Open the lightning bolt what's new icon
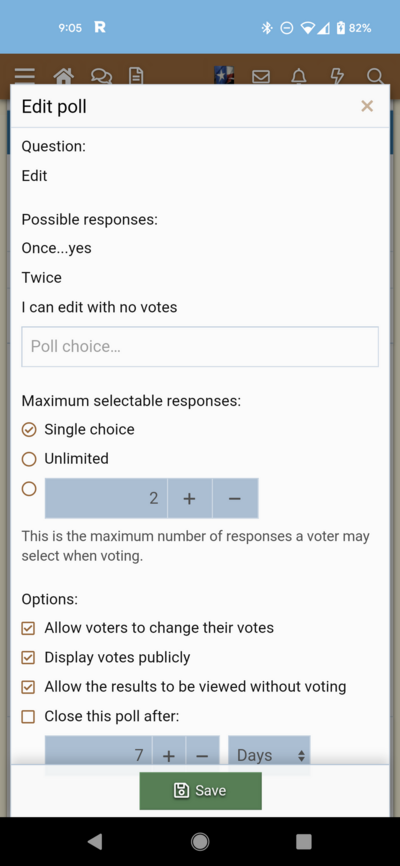Viewport: 400px width, 866px height. click(337, 76)
